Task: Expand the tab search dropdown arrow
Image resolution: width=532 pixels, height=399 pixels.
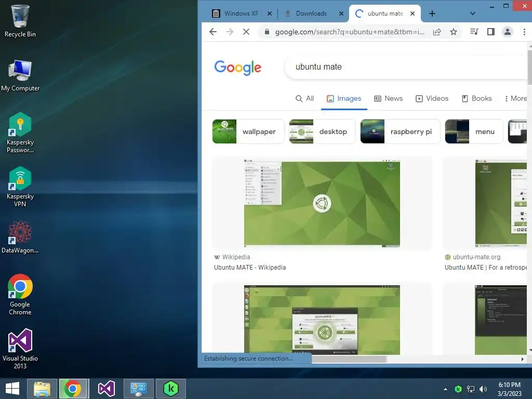Action: pyautogui.click(x=473, y=14)
